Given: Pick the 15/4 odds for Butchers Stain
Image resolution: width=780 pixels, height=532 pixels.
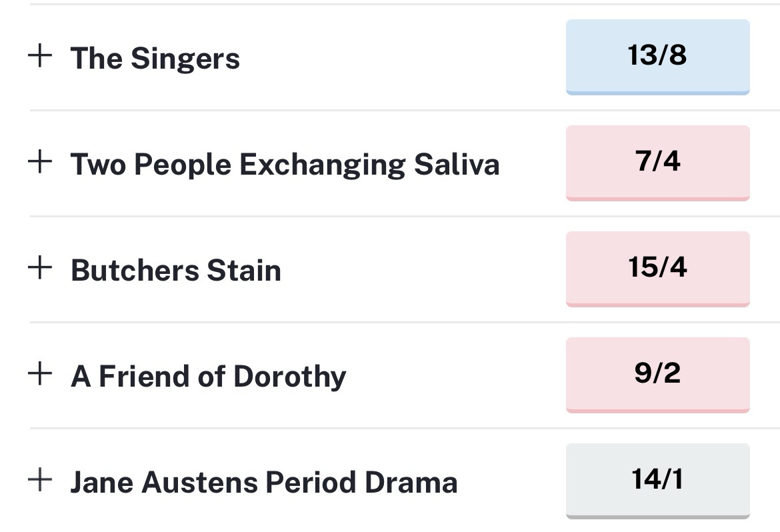Looking at the screenshot, I should click(657, 268).
